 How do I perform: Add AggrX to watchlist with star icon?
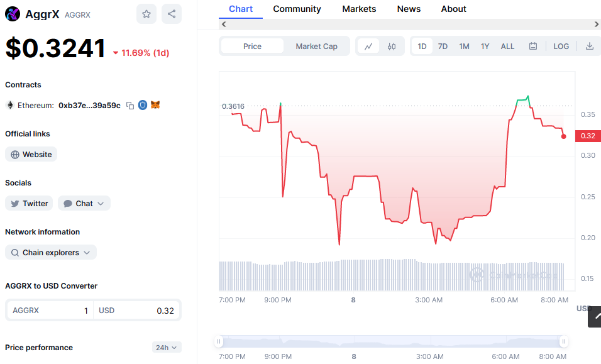point(146,14)
